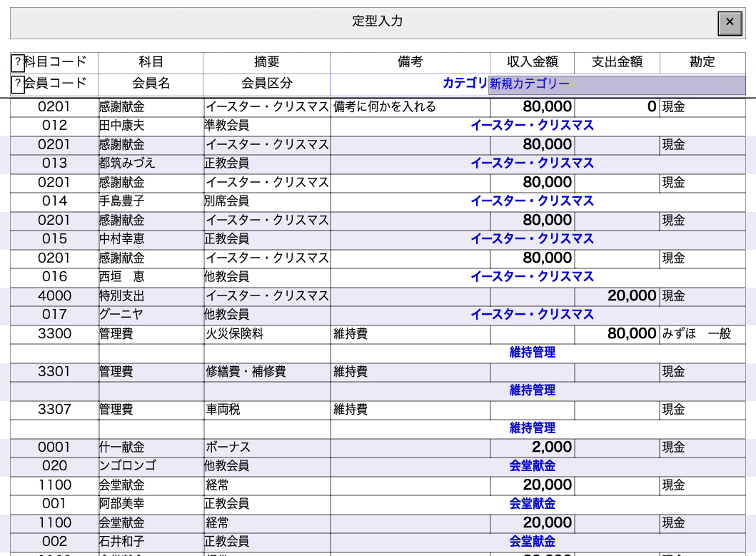This screenshot has width=756, height=556.
Task: Click the 勘定 column header
Action: click(x=702, y=62)
